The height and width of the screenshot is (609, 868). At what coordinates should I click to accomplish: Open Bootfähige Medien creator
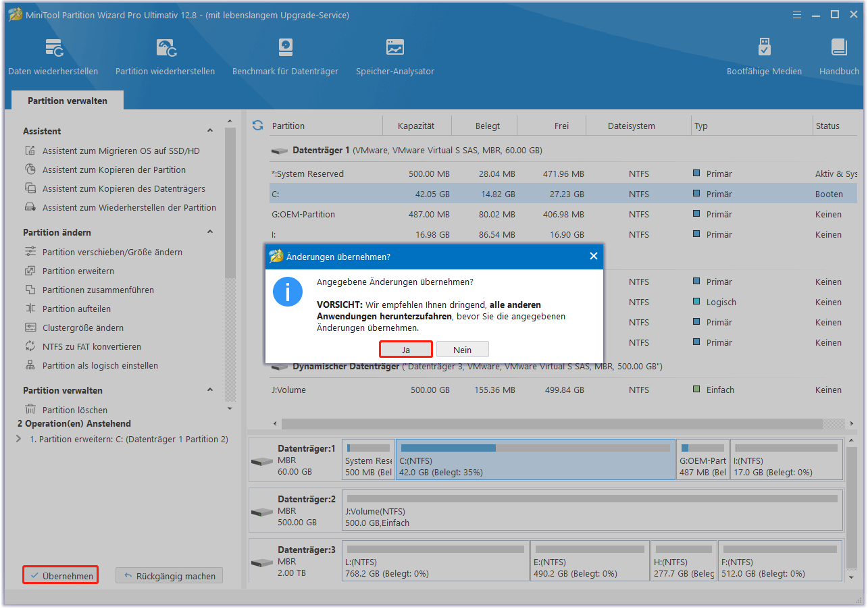tap(764, 57)
